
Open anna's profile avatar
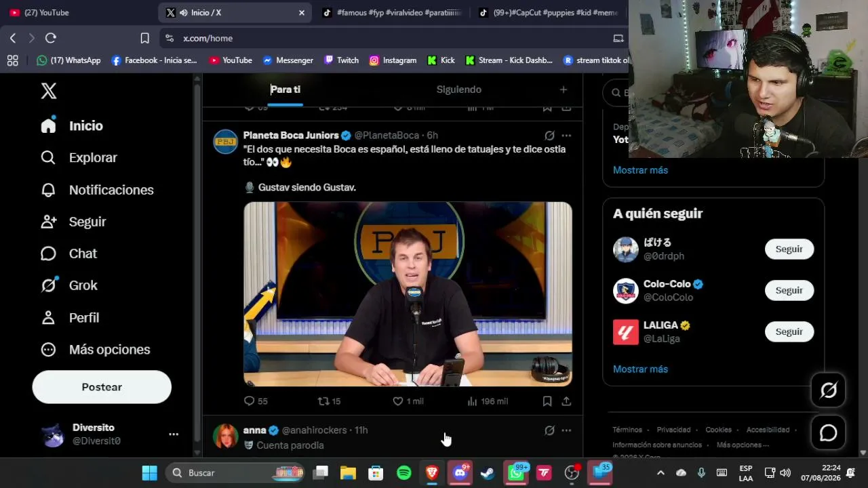coord(226,436)
